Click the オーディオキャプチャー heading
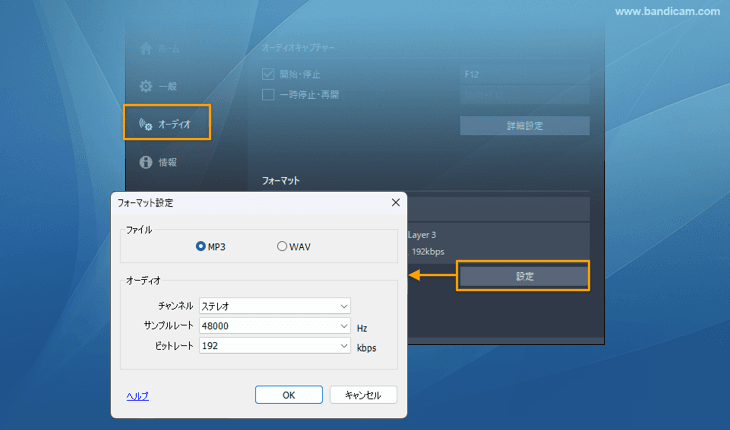730x430 pixels. (298, 47)
